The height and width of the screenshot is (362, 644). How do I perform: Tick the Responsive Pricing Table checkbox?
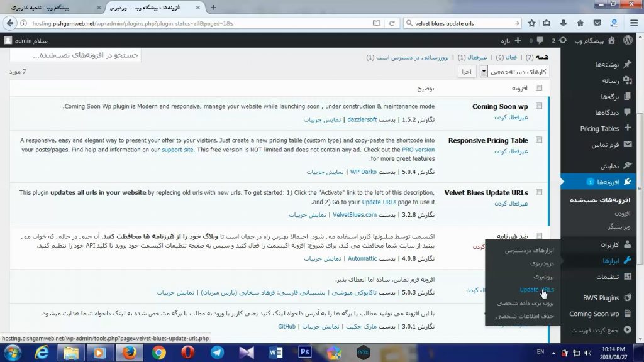point(539,140)
